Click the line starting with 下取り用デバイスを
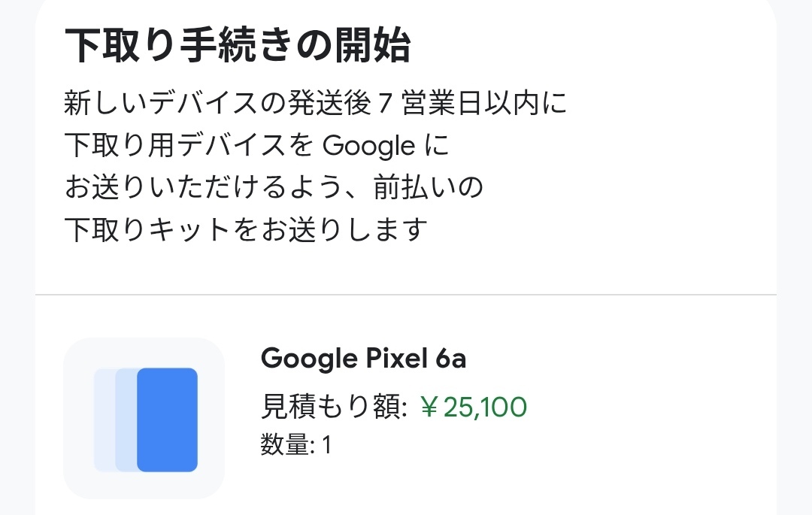This screenshot has height=515, width=812. 257,145
